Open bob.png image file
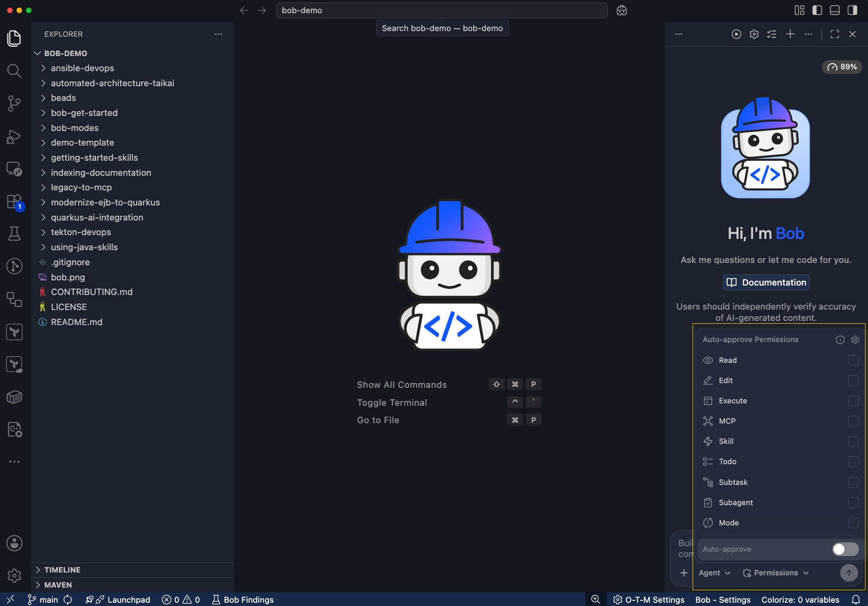This screenshot has height=606, width=868. (132, 278)
